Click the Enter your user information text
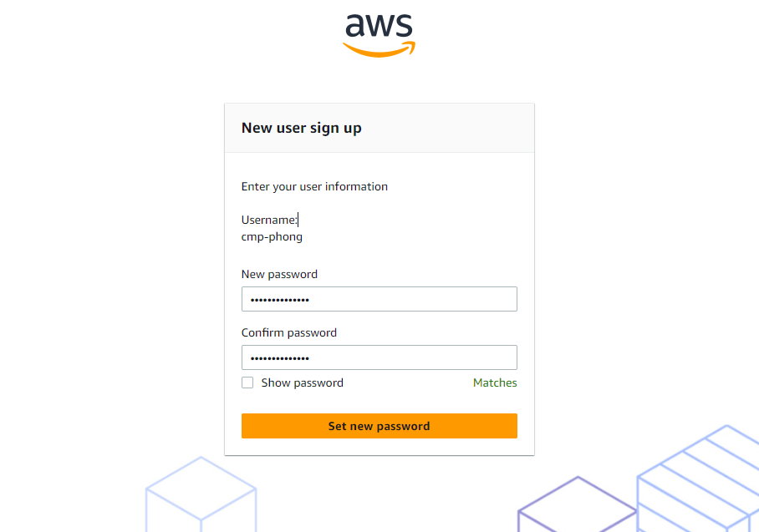This screenshot has width=759, height=532. 314,186
